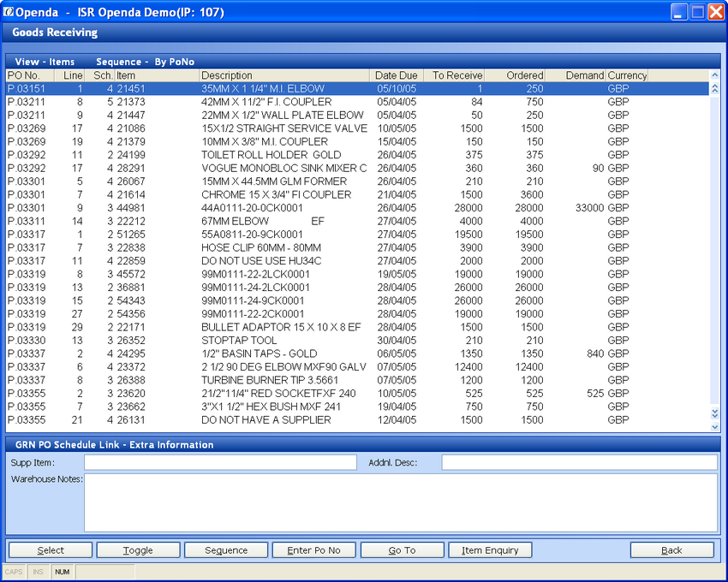Select row 99M0111-24-2LCK0001
The height and width of the screenshot is (582, 728).
[357, 288]
